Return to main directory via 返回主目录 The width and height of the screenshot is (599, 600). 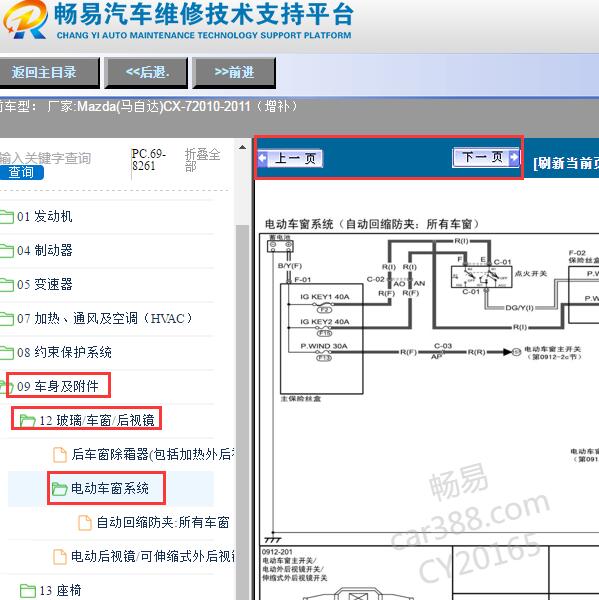[49, 72]
